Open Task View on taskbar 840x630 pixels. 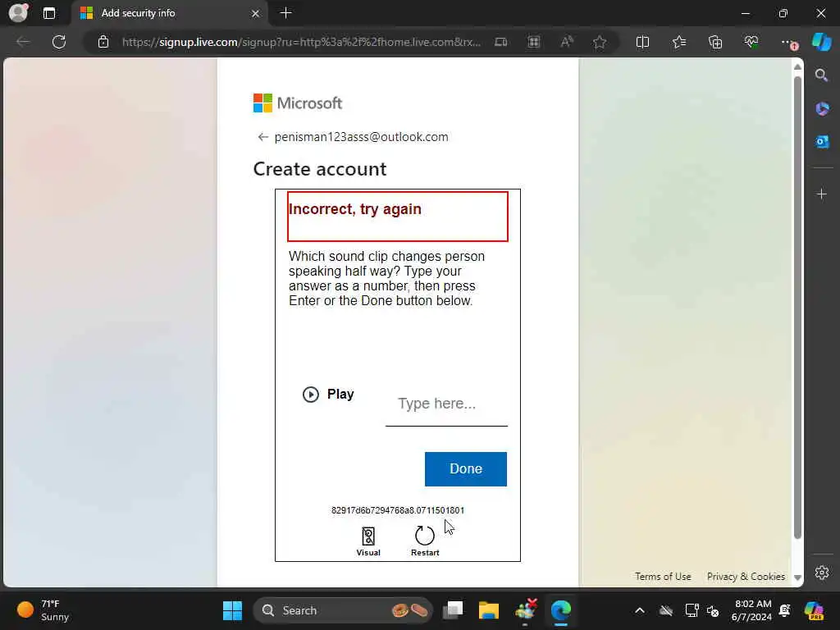[x=453, y=610]
